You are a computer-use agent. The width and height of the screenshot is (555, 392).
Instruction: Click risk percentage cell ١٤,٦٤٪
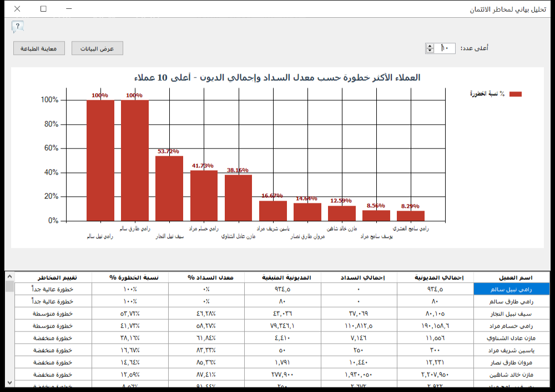[130, 362]
